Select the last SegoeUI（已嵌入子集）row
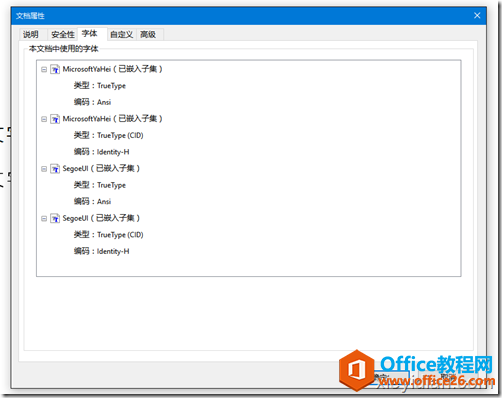The width and height of the screenshot is (502, 398). [101, 218]
